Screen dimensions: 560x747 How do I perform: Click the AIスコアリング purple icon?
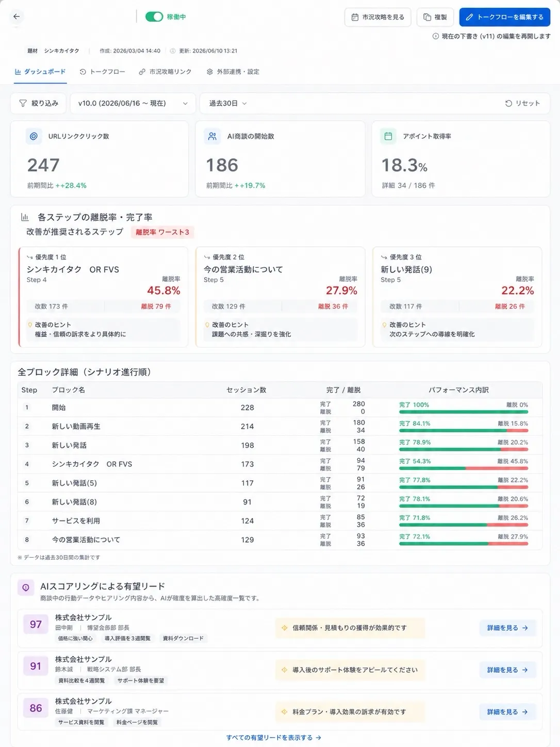(x=26, y=587)
